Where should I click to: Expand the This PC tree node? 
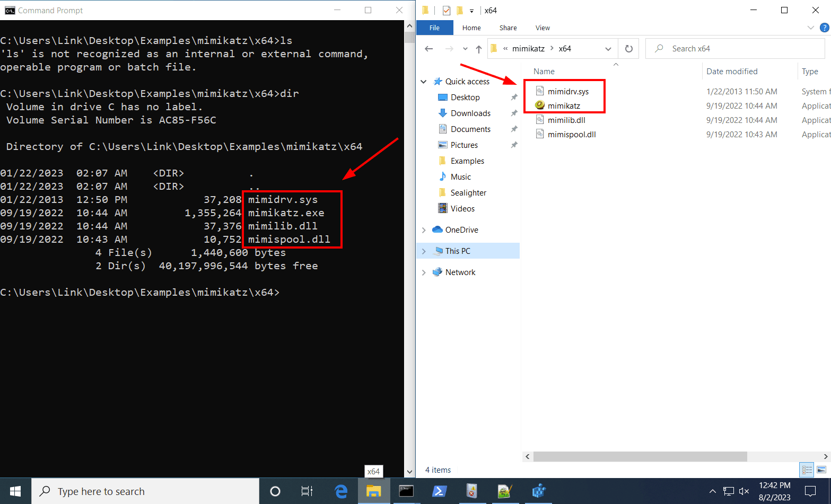tap(424, 251)
